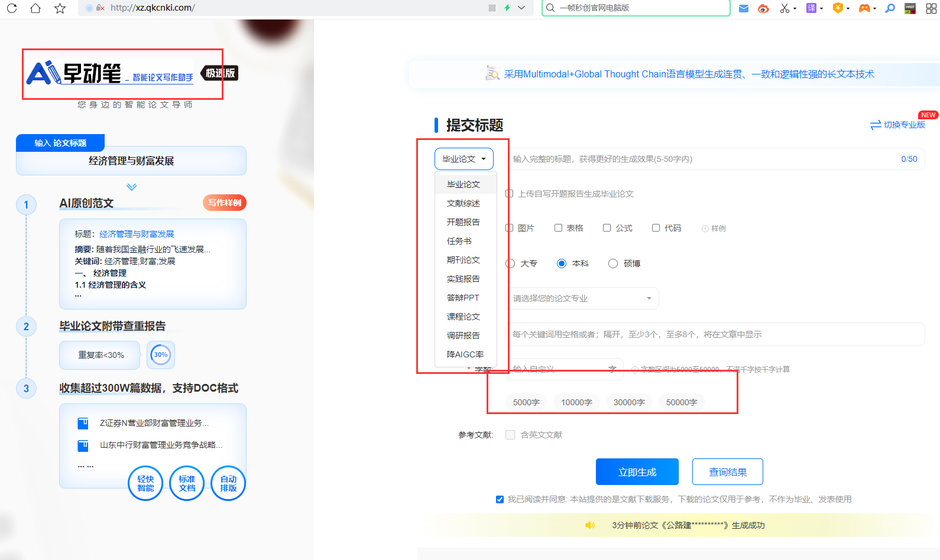Screen dimensions: 940x560
Task: Select the 本科 radio button
Action: (x=562, y=263)
